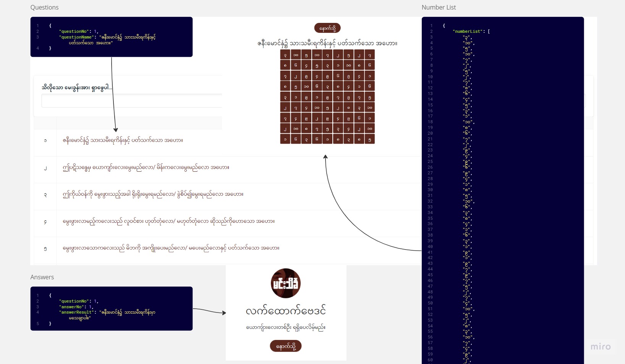Image resolution: width=625 pixels, height=364 pixels.
Task: Select the "Questions" section header
Action: (x=45, y=7)
